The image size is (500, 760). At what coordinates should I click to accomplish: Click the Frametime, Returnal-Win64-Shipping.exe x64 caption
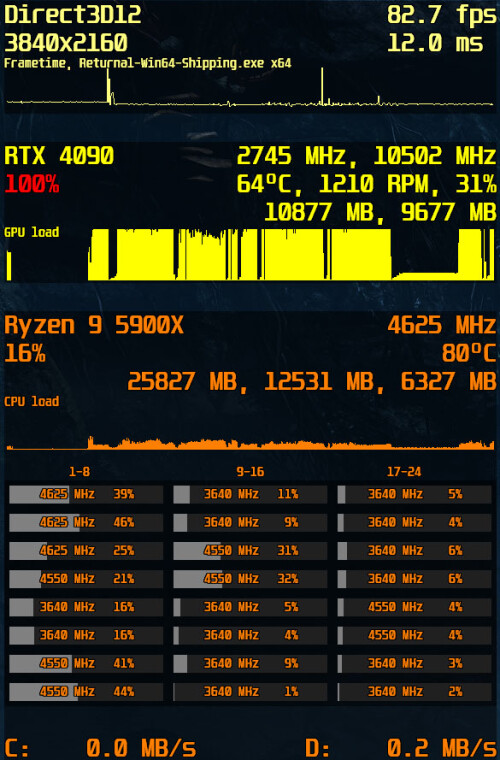pos(148,63)
